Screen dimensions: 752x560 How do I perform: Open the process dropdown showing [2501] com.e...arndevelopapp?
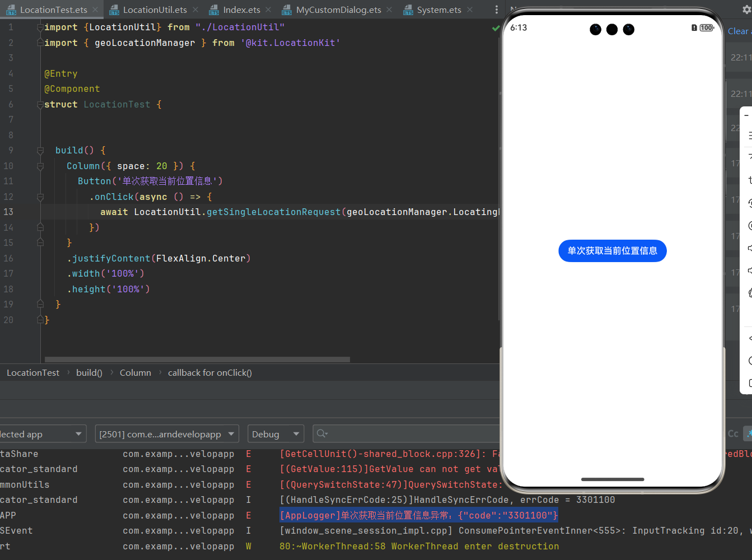[x=167, y=434]
